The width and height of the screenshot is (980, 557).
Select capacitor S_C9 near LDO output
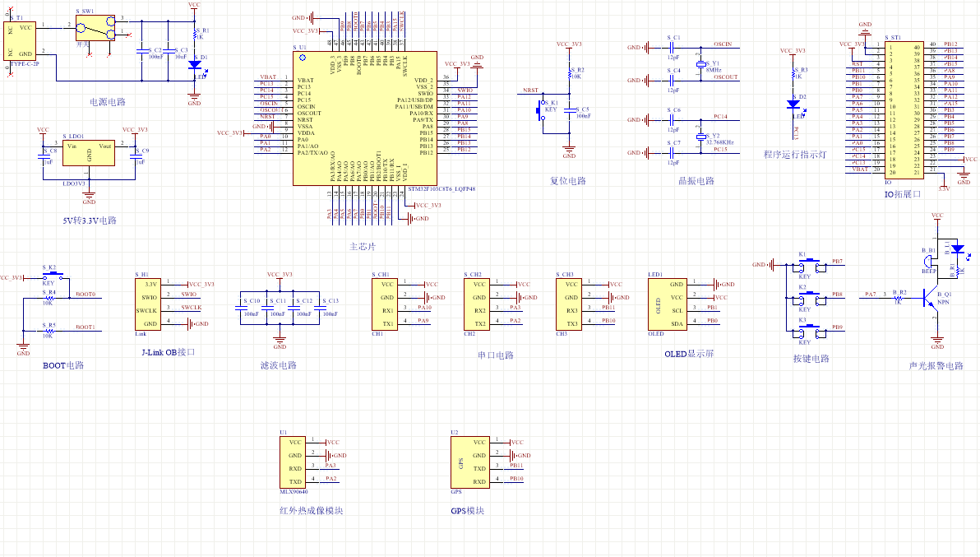[x=136, y=156]
